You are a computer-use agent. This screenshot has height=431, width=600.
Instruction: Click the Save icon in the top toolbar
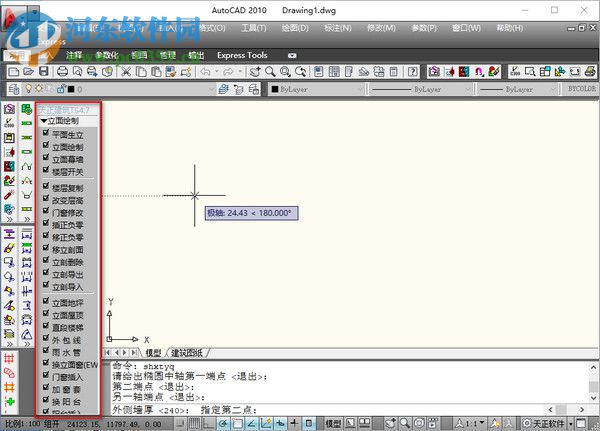coord(44,72)
